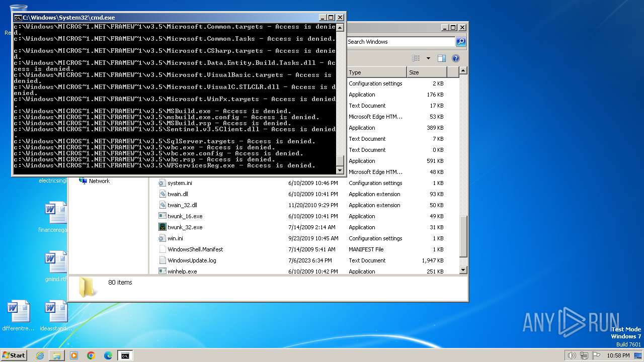Open the Start menu
Screen dimensions: 644x362
(14, 355)
